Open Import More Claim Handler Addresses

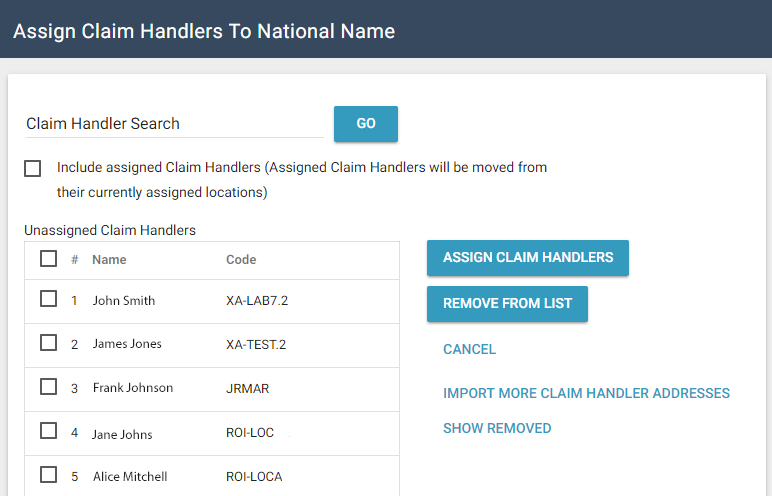[x=586, y=393]
